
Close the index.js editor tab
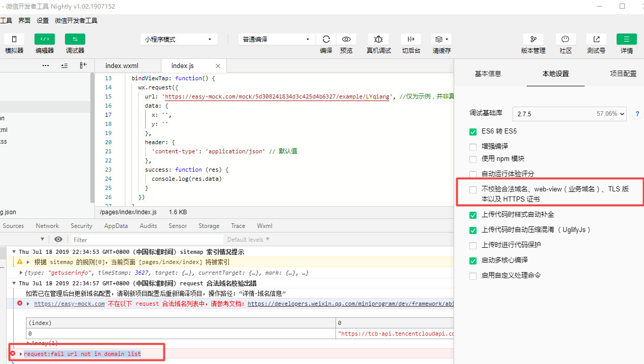218,66
